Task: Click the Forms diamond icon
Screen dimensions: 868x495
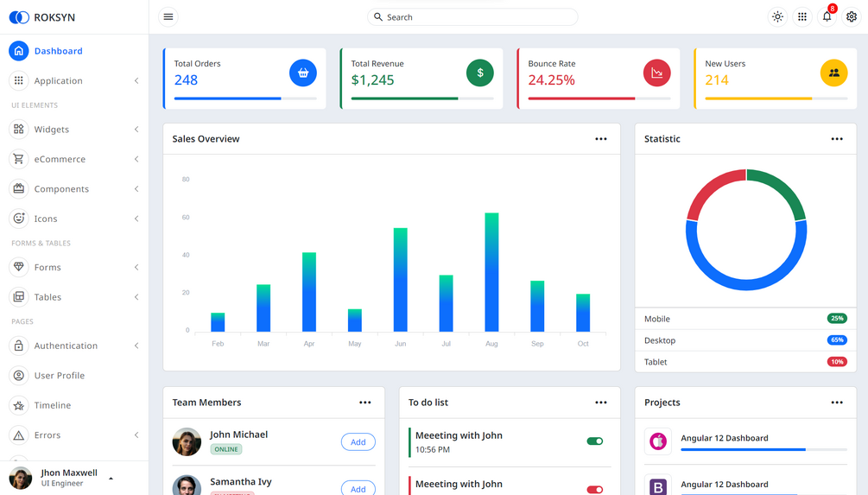Action: click(19, 267)
